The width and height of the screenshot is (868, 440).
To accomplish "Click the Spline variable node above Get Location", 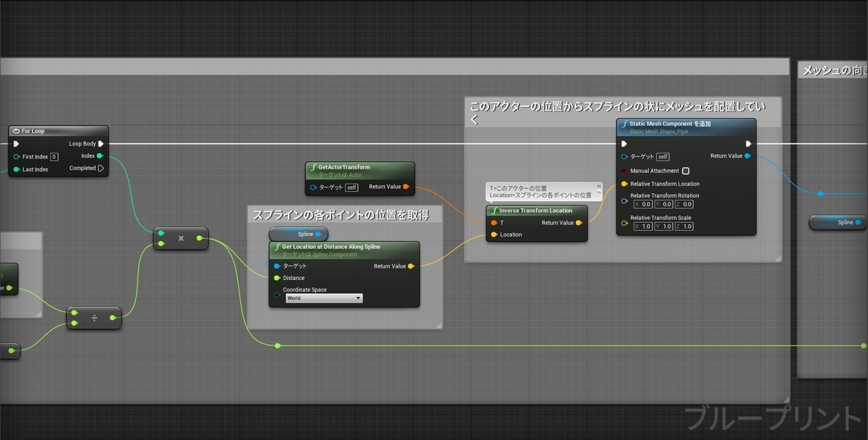I will coord(299,234).
